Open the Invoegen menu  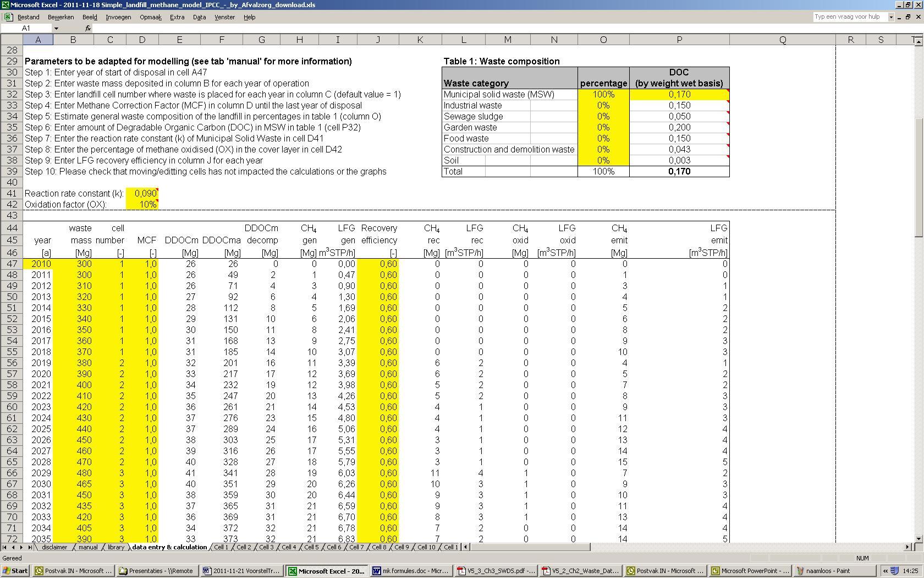pyautogui.click(x=118, y=17)
